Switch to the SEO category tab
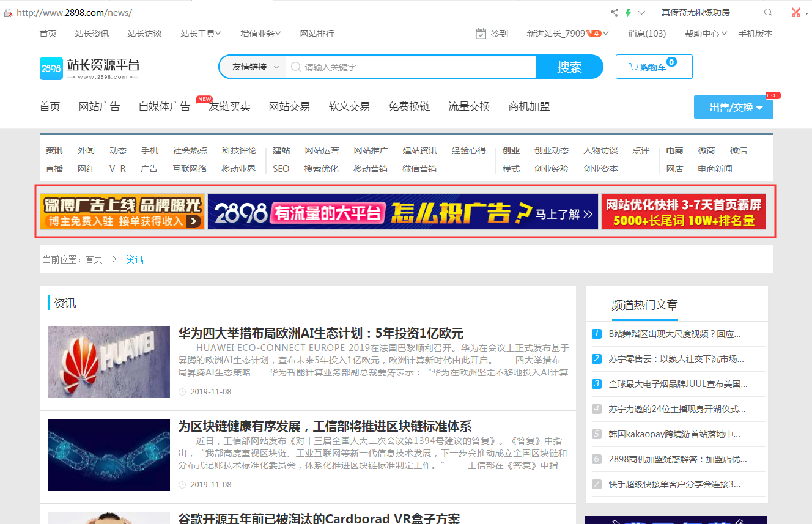 click(281, 168)
